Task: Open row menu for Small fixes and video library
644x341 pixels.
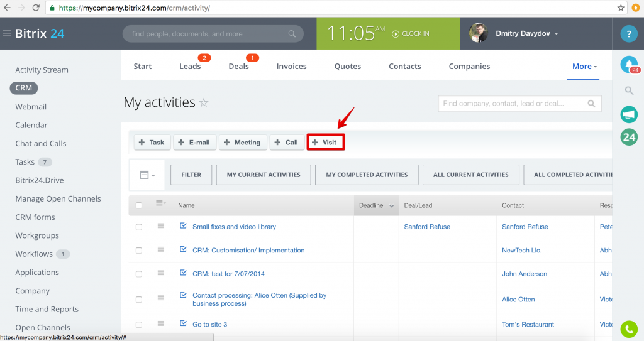Action: coord(161,225)
